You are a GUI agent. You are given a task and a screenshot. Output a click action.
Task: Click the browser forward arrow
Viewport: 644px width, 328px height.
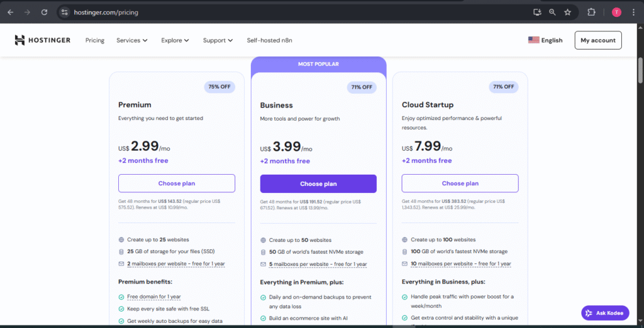click(27, 13)
